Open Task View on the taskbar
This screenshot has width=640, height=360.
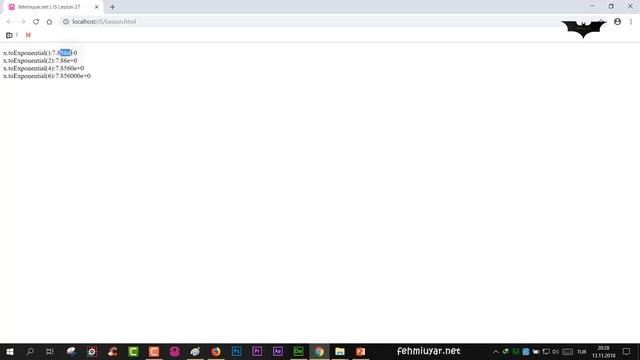(x=50, y=351)
